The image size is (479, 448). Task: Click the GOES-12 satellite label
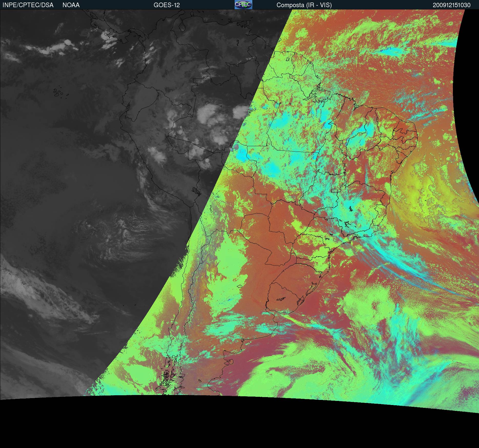coord(167,5)
